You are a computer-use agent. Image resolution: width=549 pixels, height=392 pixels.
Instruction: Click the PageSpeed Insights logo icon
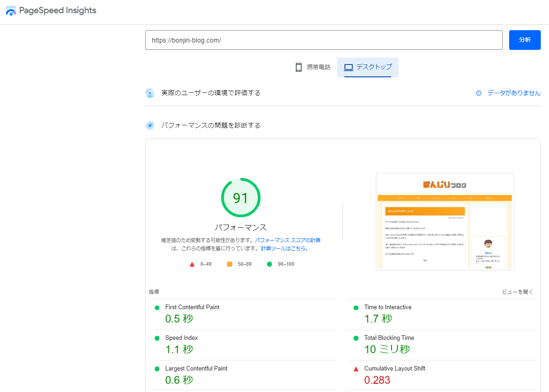(11, 10)
